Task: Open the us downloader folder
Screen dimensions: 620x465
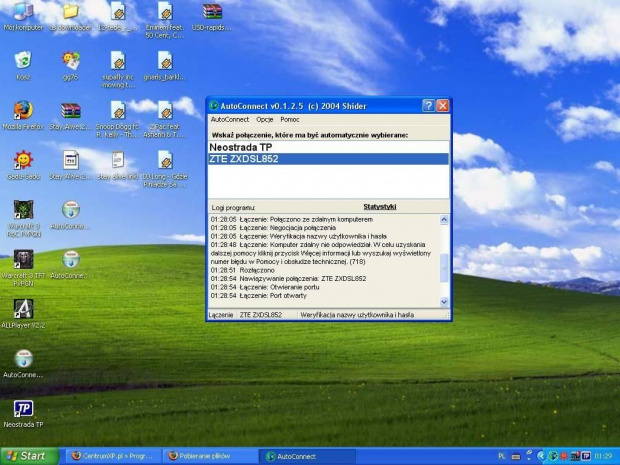Action: click(71, 13)
